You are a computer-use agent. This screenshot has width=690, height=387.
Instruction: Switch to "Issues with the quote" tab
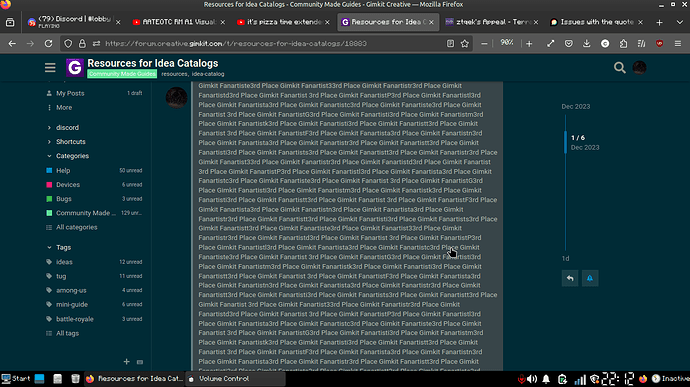point(596,22)
